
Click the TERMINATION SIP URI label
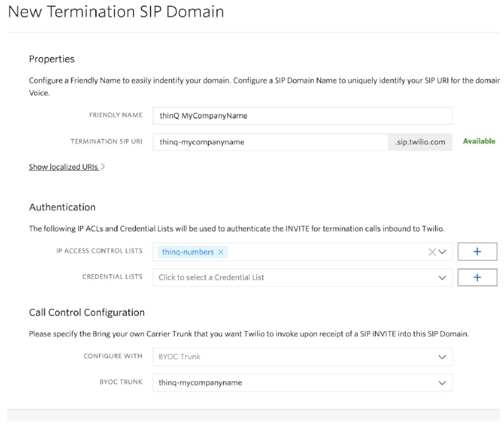pos(107,141)
